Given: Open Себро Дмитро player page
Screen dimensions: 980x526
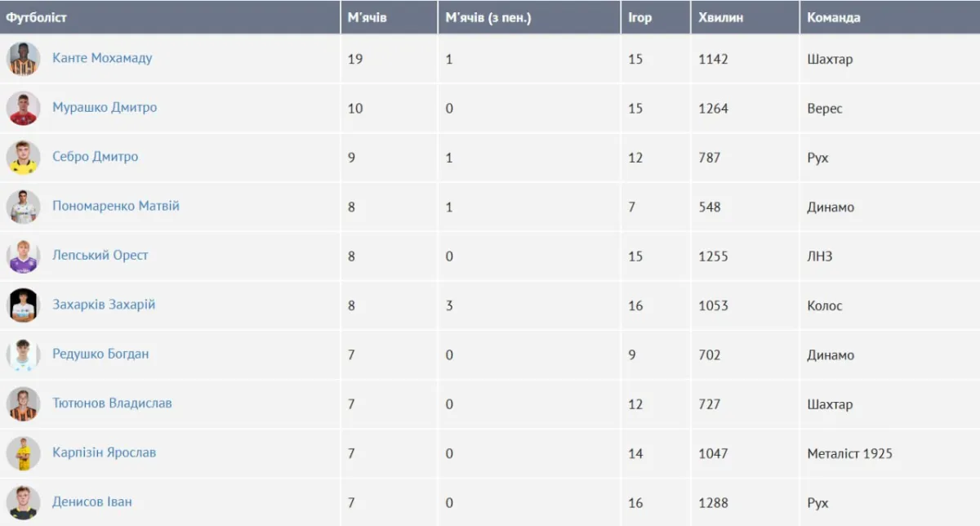Looking at the screenshot, I should (95, 156).
